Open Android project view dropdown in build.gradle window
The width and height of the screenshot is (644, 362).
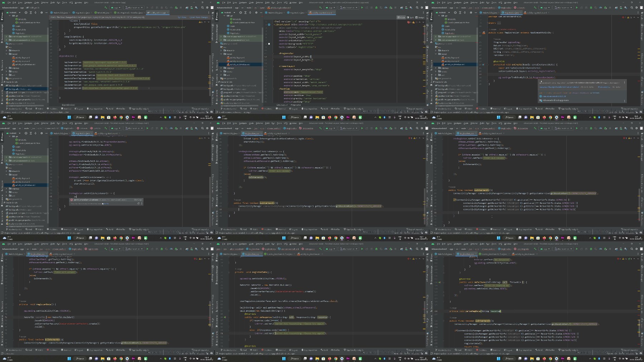(14, 13)
